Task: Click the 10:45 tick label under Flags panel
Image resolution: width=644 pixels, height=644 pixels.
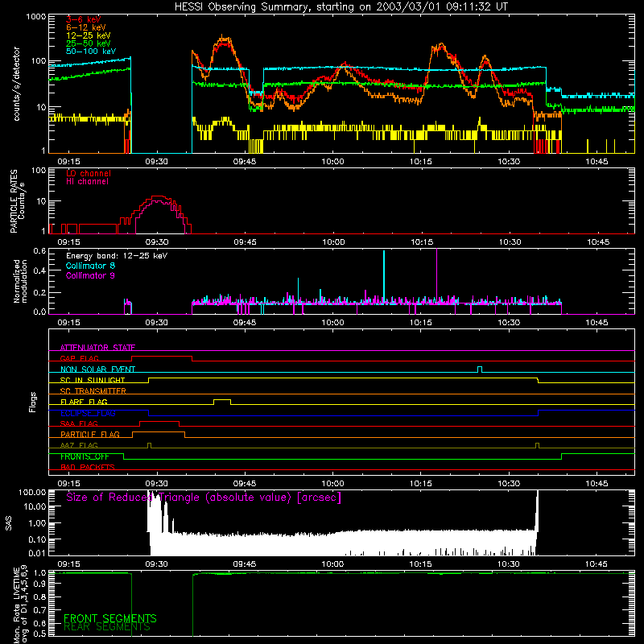Action: (597, 484)
